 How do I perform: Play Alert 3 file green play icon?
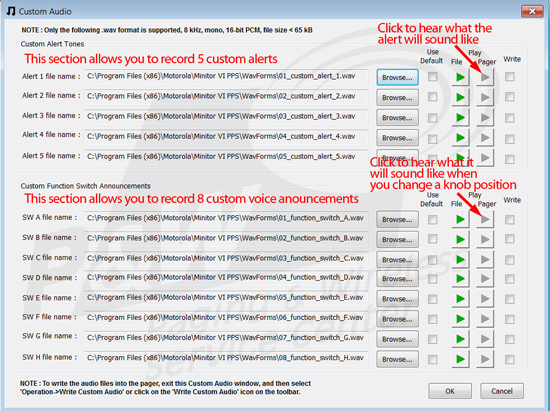click(x=460, y=117)
